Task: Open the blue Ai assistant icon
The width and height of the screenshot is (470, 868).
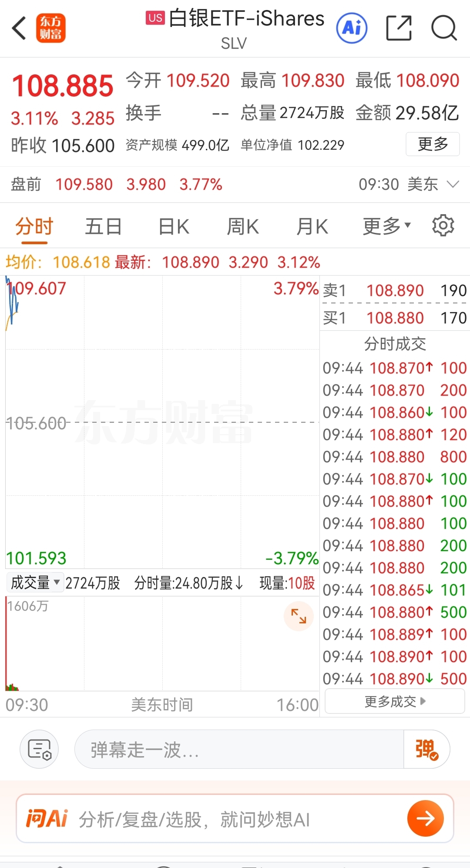Action: click(352, 28)
